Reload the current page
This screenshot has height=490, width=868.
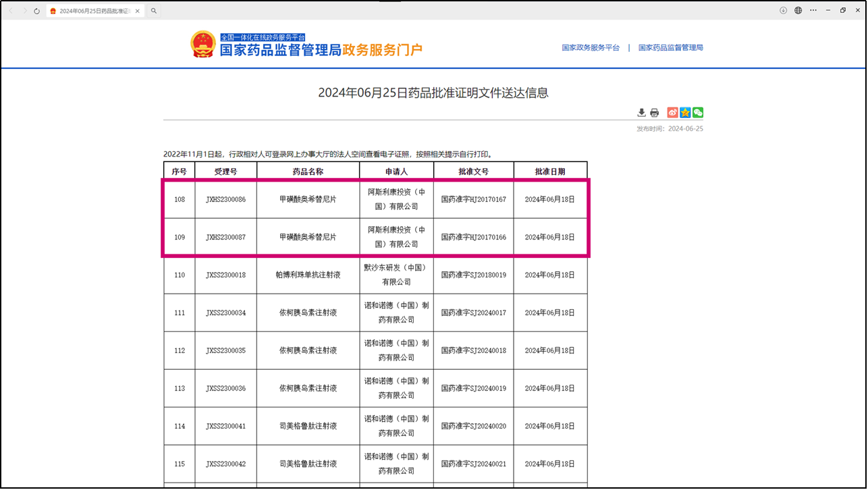tap(36, 11)
